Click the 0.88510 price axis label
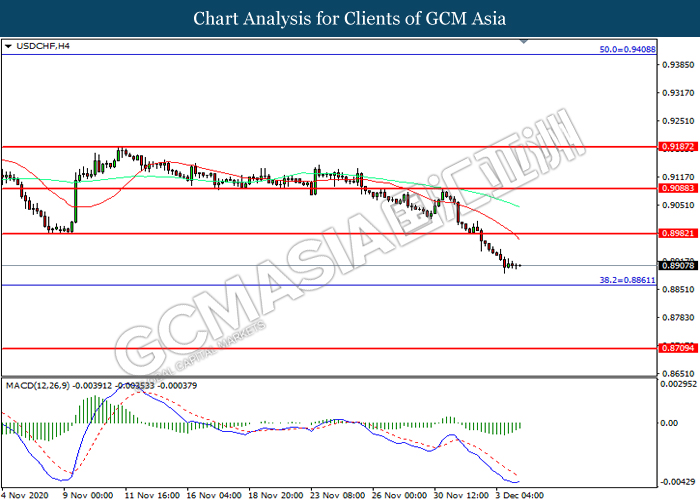Screen dimensions: 700x500 (678, 290)
